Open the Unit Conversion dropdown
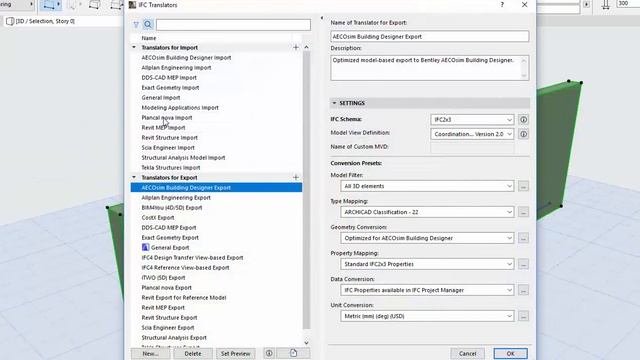640x360 pixels. (427, 316)
